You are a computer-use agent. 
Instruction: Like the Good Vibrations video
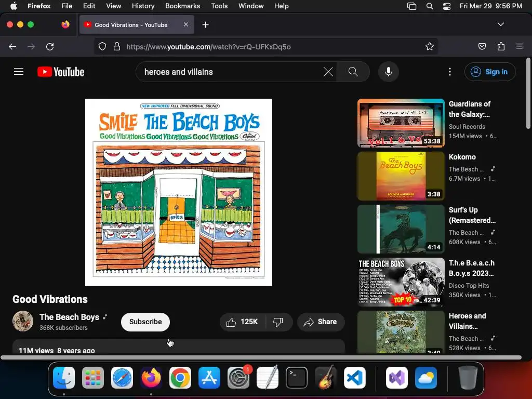243,322
